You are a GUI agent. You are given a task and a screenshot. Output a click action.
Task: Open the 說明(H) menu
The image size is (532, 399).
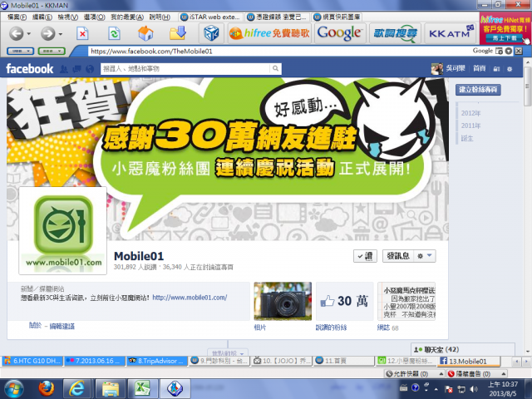coord(160,17)
